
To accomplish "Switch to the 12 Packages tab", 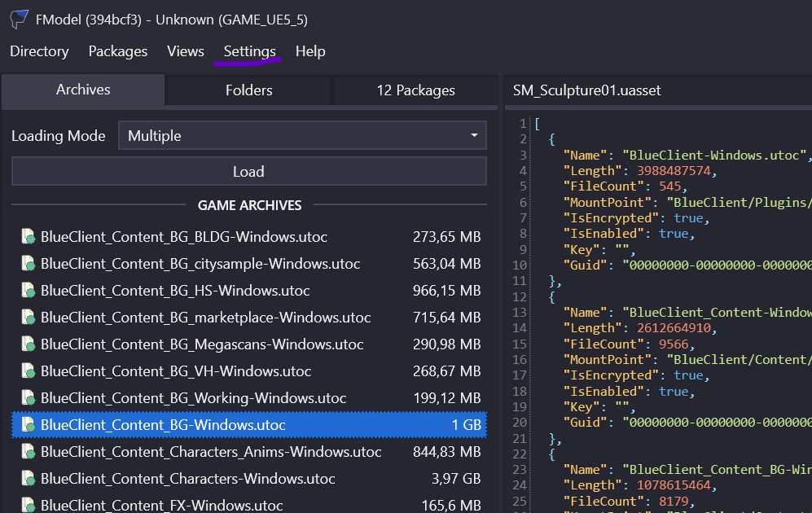I will click(x=416, y=90).
